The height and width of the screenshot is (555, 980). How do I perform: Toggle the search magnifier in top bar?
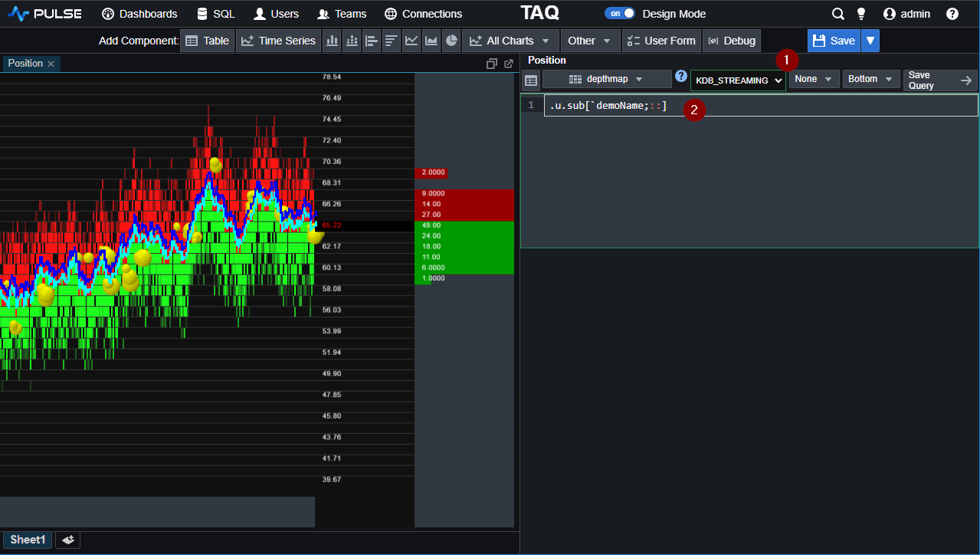837,13
